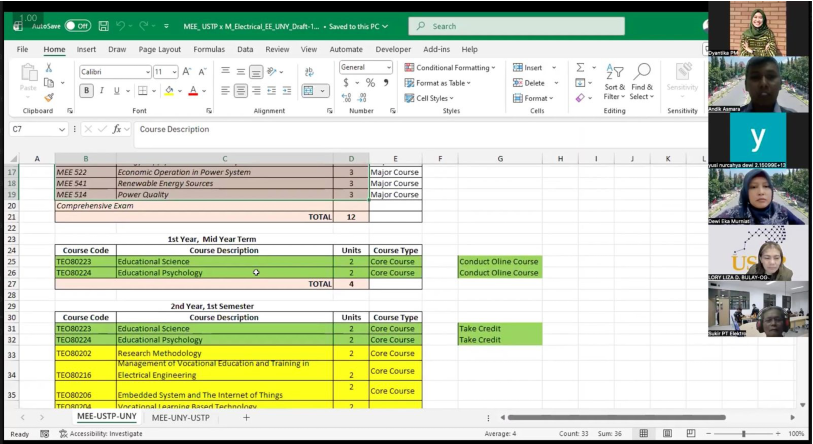Image resolution: width=813 pixels, height=444 pixels.
Task: Toggle center horizontal alignment
Action: pos(241,91)
